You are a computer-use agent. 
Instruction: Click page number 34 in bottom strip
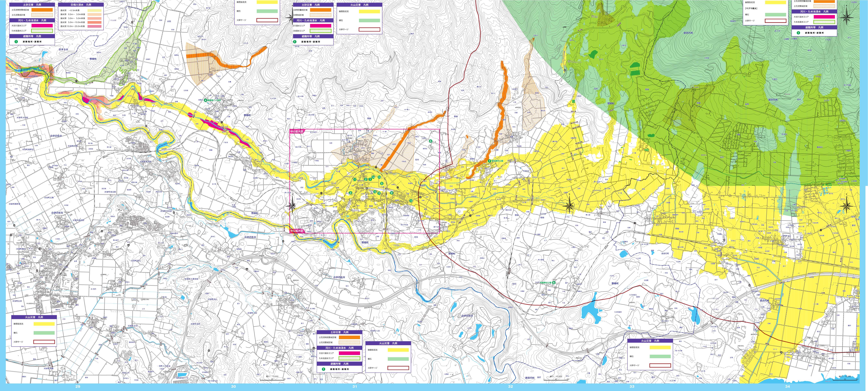pos(787,387)
